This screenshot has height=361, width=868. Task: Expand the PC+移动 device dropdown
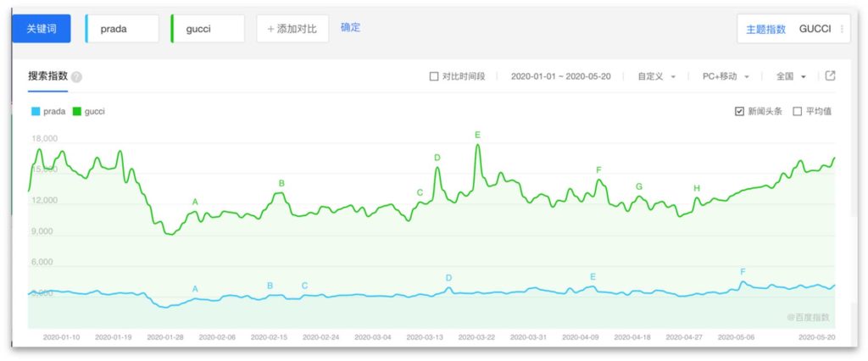pos(726,76)
